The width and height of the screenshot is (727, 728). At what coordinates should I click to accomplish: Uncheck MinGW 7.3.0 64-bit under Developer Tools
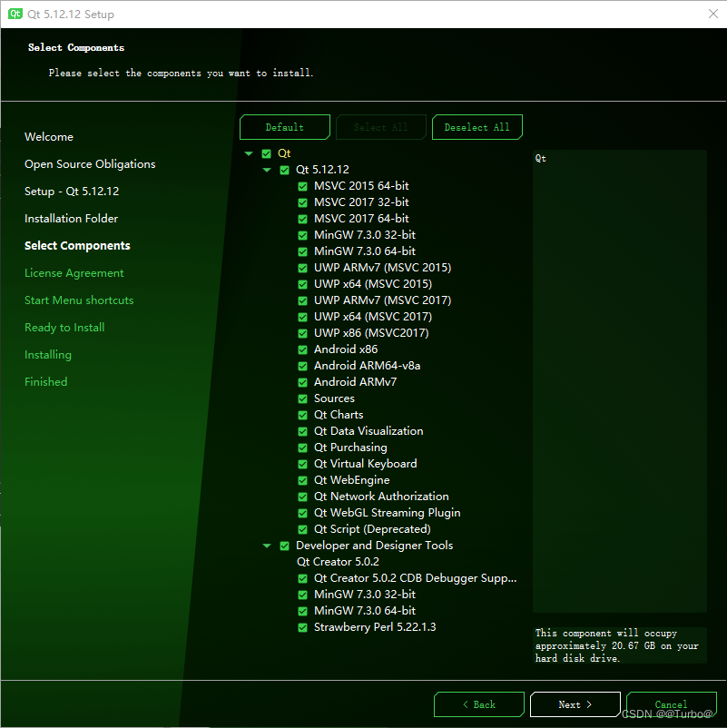[x=302, y=611]
